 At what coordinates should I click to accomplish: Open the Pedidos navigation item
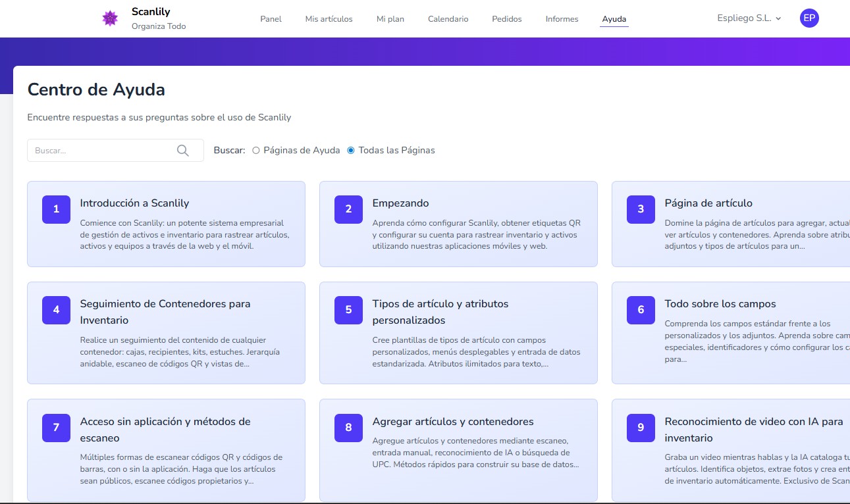coord(507,19)
